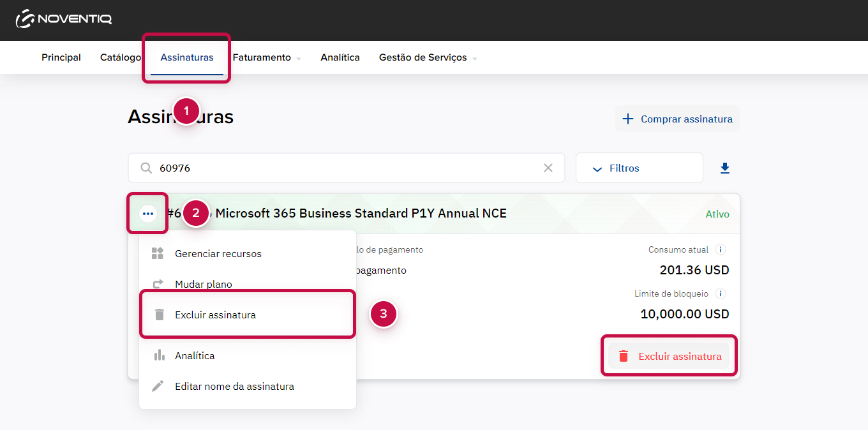Viewport: 868px width, 430px height.
Task: Clear the search field with X icon
Action: point(548,168)
